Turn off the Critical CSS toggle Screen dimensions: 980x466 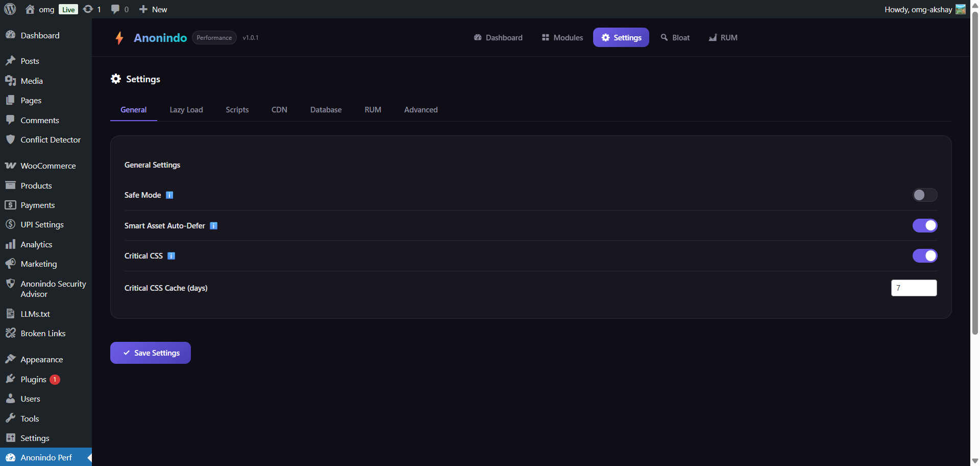[x=925, y=255]
